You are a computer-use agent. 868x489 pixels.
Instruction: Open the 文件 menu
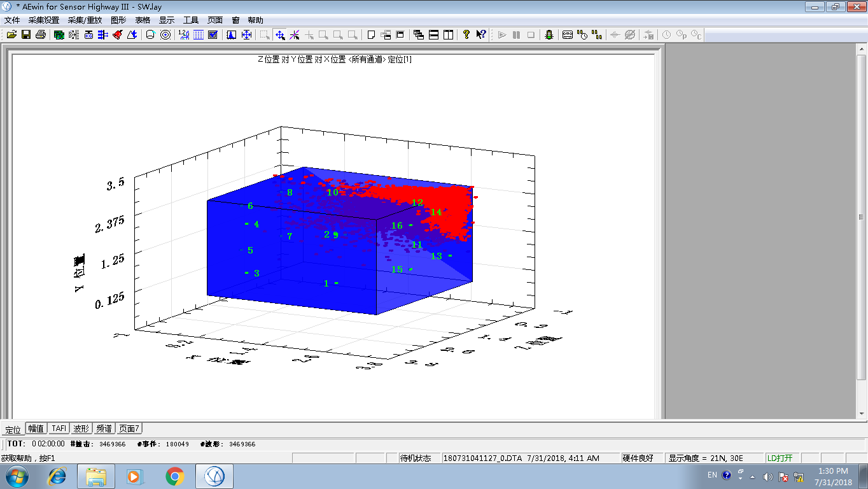coord(12,20)
